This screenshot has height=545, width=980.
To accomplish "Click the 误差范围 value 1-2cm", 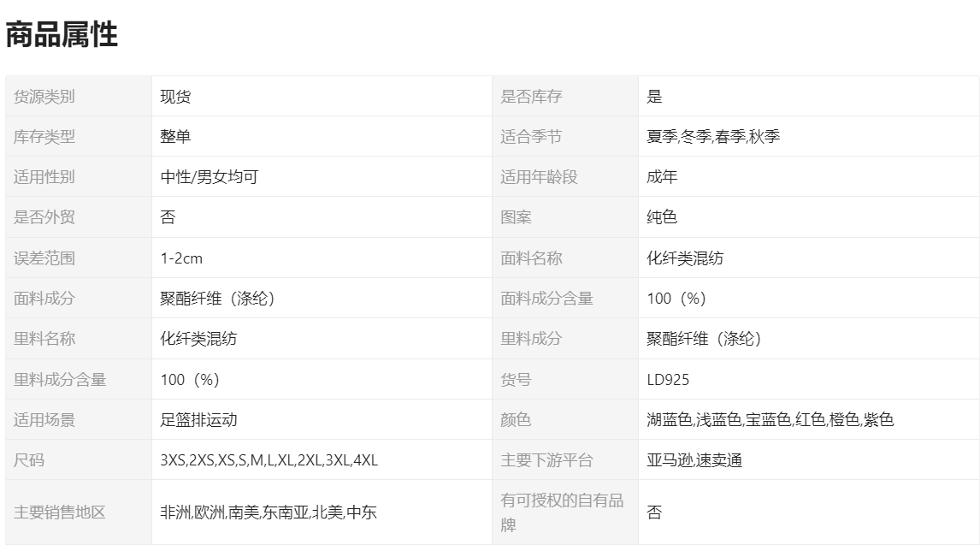I will [x=181, y=258].
